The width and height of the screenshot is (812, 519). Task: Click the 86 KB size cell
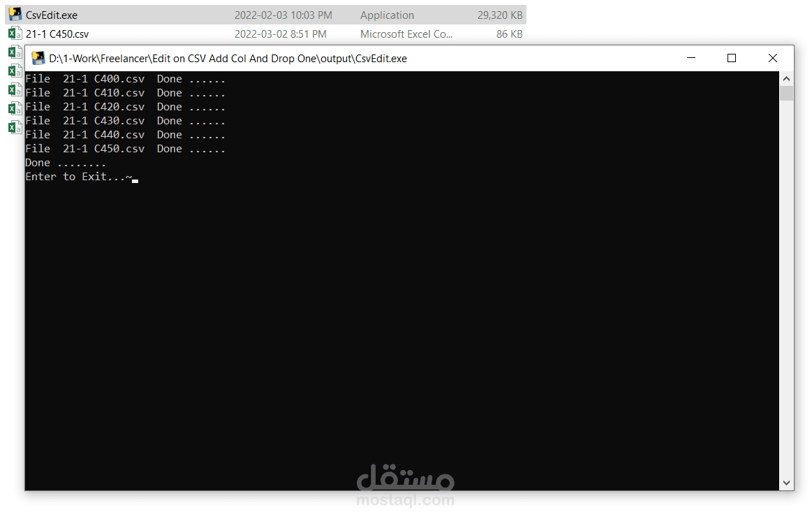(509, 34)
